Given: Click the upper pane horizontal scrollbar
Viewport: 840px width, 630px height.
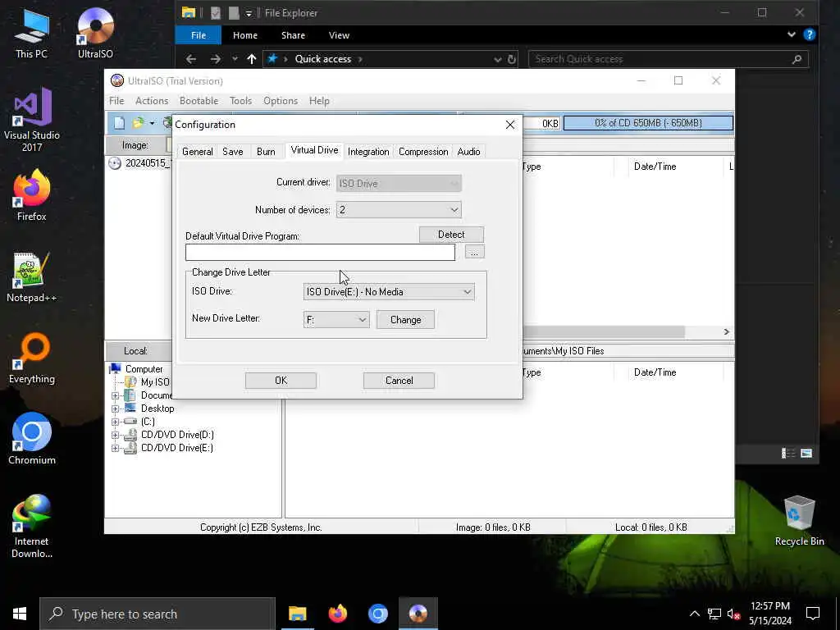Looking at the screenshot, I should (x=604, y=332).
